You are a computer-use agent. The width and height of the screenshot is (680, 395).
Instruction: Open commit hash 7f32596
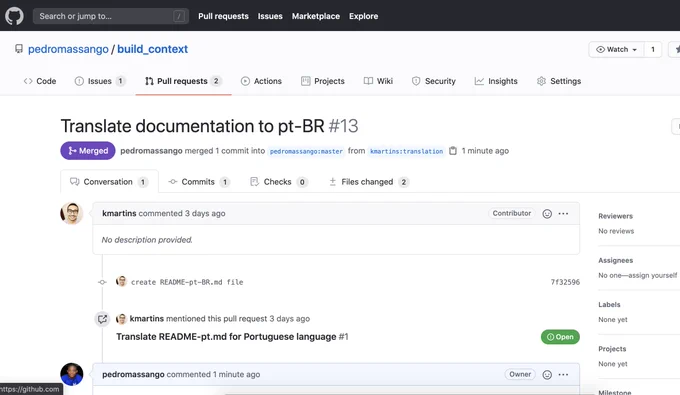[565, 282]
